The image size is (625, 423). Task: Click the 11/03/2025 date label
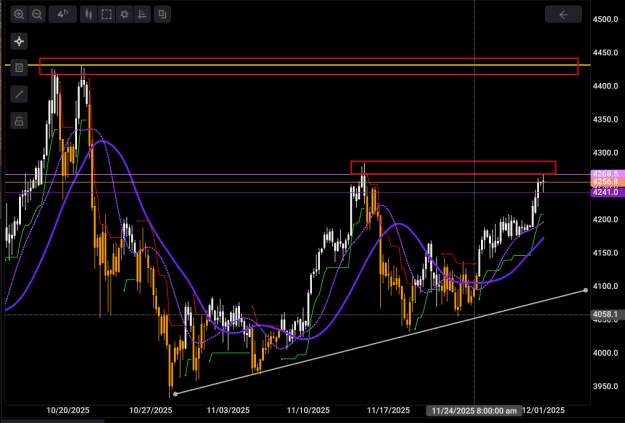pyautogui.click(x=228, y=410)
